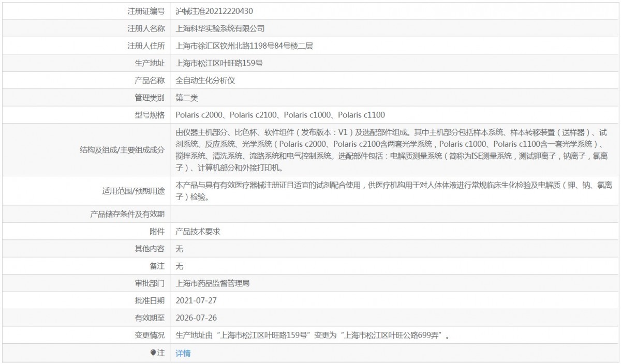Click the marker icon beside 注 label
The width and height of the screenshot is (621, 364).
153,353
